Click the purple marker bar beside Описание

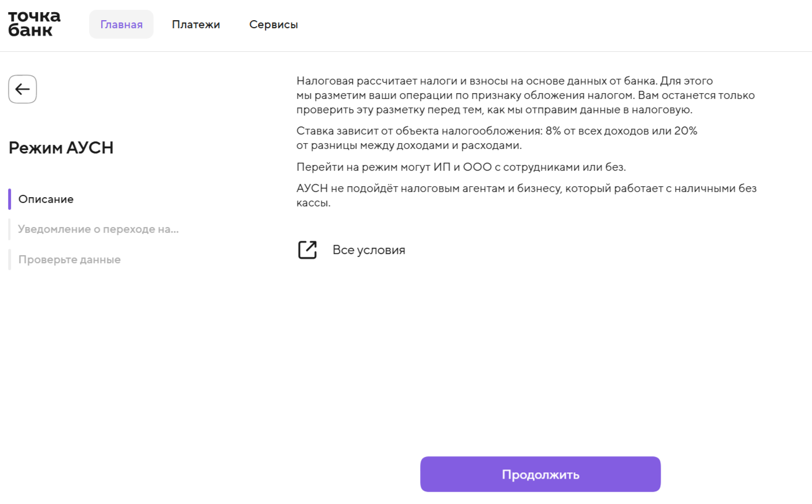9,199
